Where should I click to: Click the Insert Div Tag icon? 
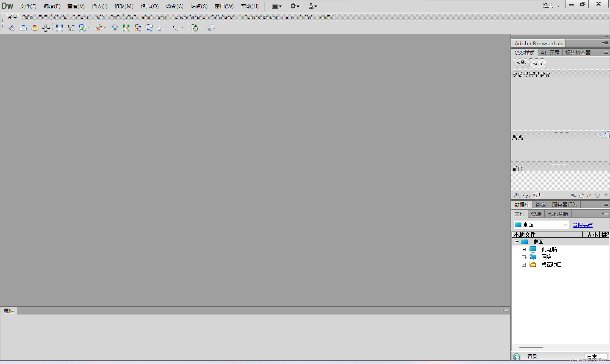(x=71, y=28)
